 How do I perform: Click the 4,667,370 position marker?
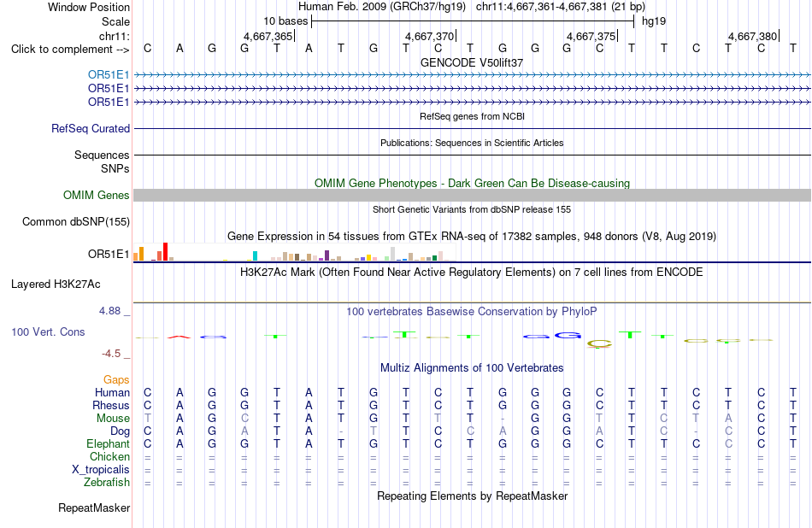coord(430,36)
